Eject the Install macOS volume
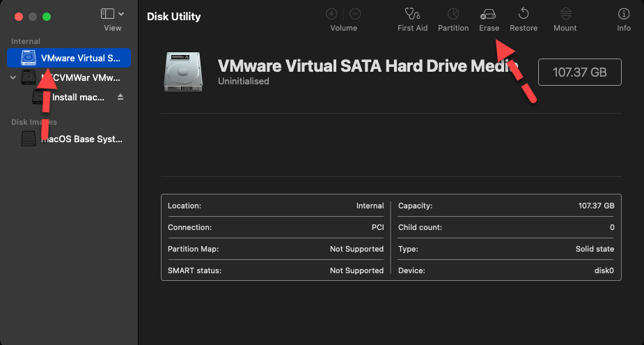The image size is (644, 345). coord(120,97)
